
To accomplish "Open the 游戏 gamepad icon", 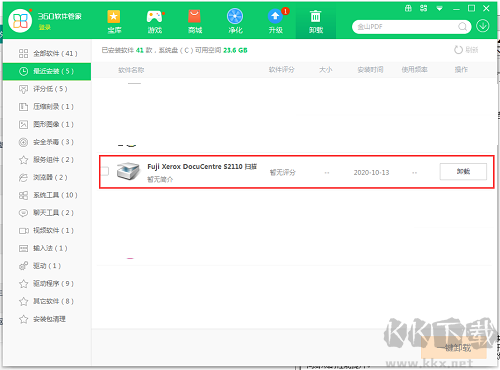I will click(155, 21).
